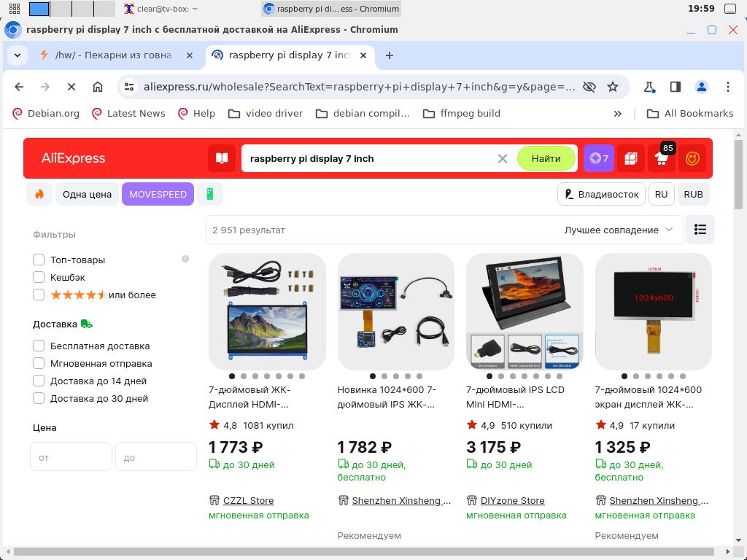
Task: Click the MOVESPEED chip
Action: [158, 194]
